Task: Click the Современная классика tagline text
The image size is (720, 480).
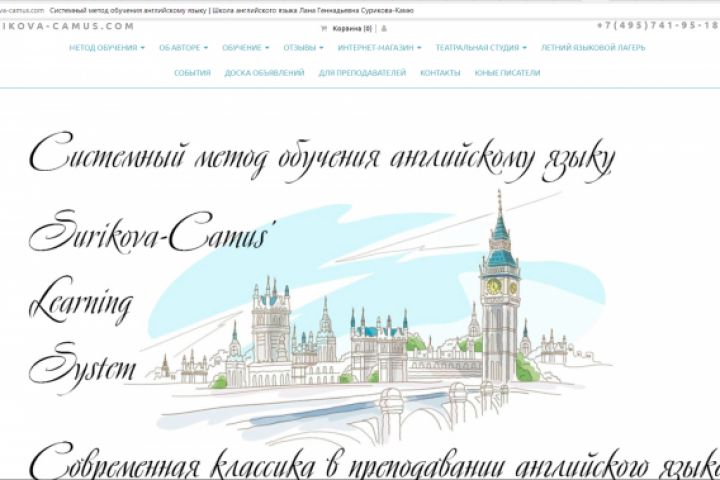Action: (374, 462)
